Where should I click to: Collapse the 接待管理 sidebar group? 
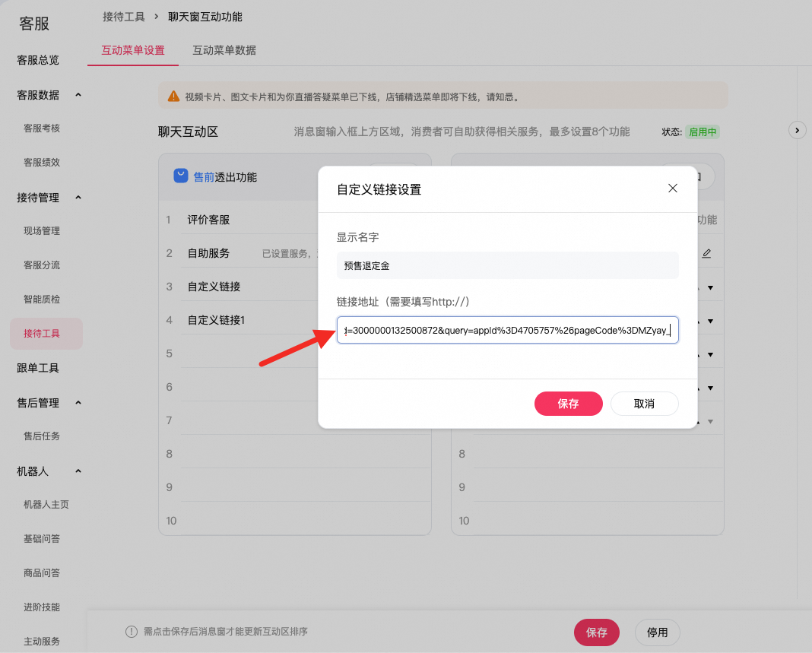[x=78, y=198]
